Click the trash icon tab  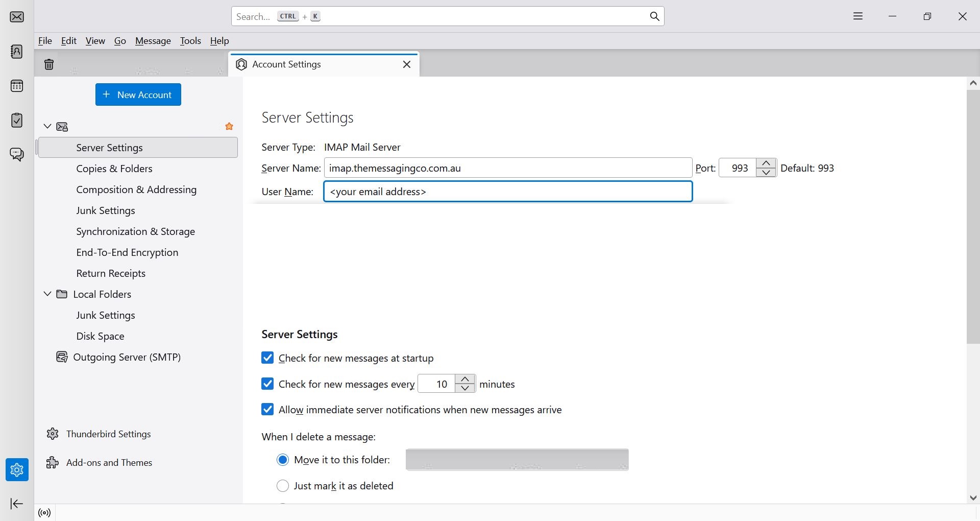(x=49, y=64)
